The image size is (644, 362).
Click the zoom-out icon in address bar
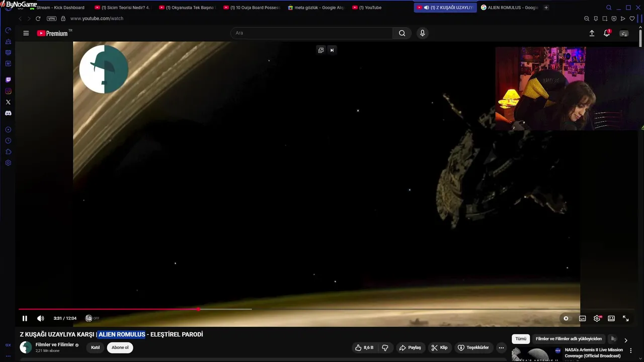pyautogui.click(x=587, y=19)
